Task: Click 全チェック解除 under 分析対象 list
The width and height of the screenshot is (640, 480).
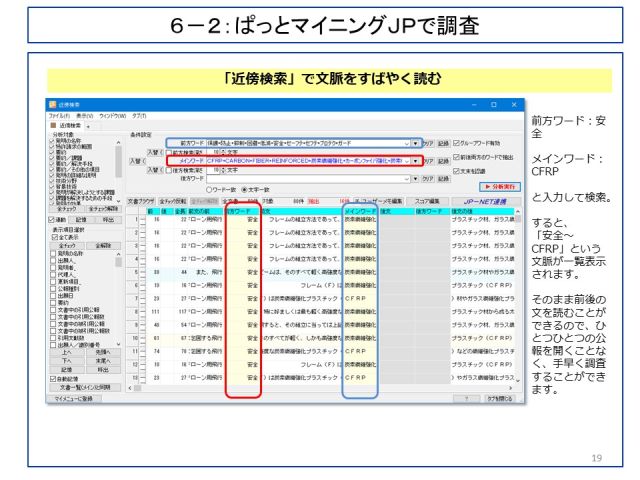Action: tap(104, 209)
